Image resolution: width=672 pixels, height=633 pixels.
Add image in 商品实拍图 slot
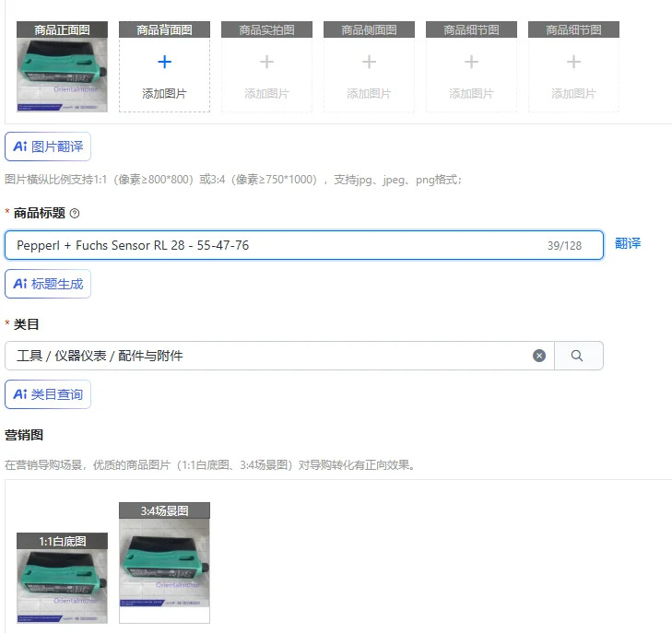coord(266,75)
